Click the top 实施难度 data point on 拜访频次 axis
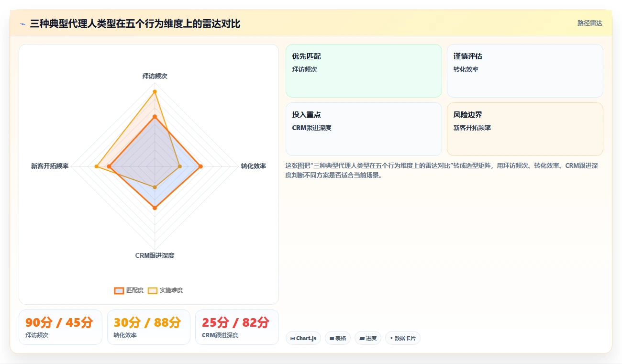 pos(155,91)
